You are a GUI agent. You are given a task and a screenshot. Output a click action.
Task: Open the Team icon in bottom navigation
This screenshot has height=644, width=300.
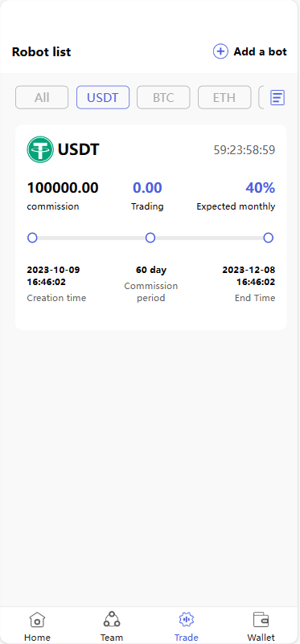pos(112,619)
